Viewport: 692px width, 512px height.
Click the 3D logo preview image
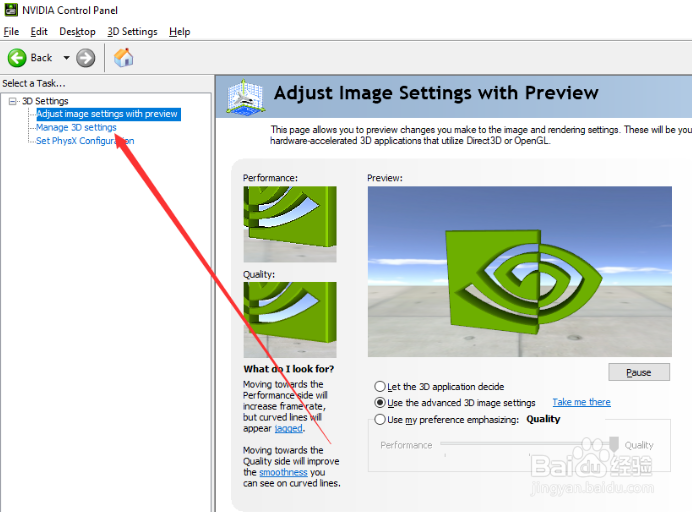click(x=520, y=271)
